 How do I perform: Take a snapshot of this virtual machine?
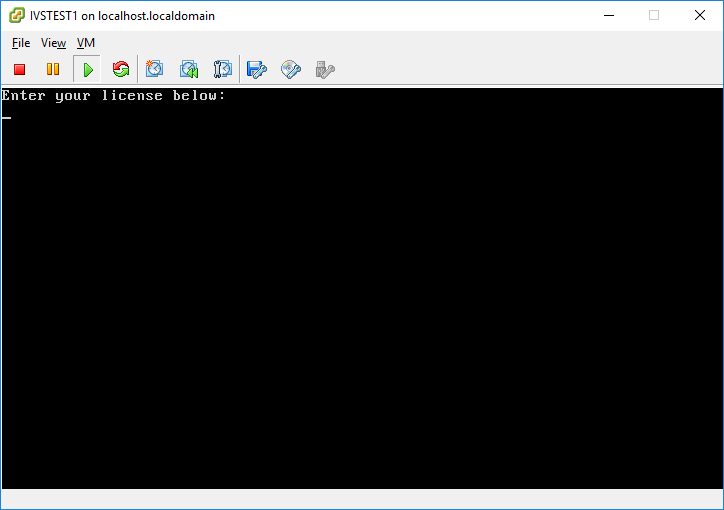click(155, 70)
